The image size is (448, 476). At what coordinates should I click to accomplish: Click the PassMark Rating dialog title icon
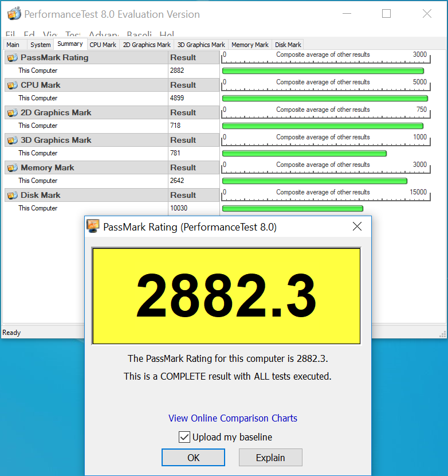(93, 226)
